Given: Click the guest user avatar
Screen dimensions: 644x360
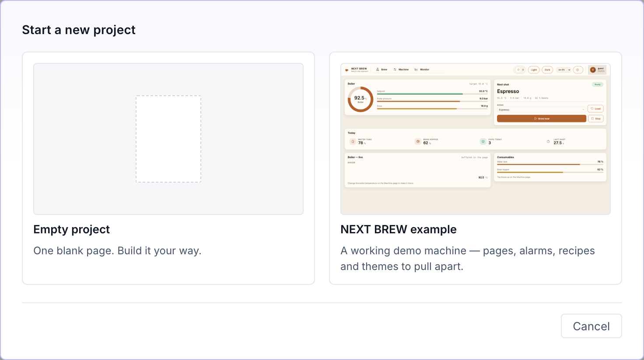Looking at the screenshot, I should click(x=593, y=69).
